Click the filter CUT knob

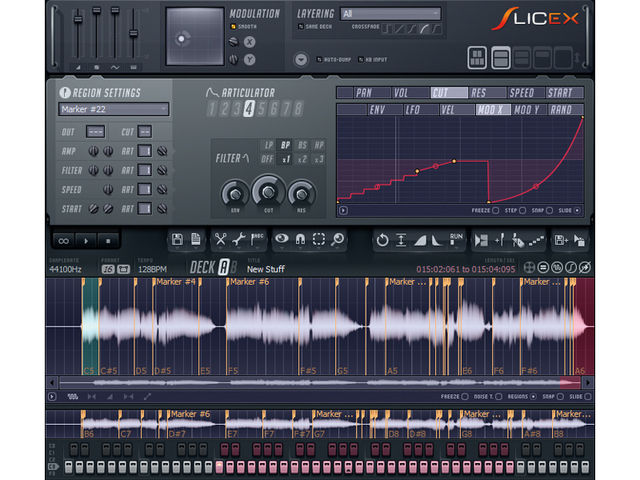pos(268,191)
